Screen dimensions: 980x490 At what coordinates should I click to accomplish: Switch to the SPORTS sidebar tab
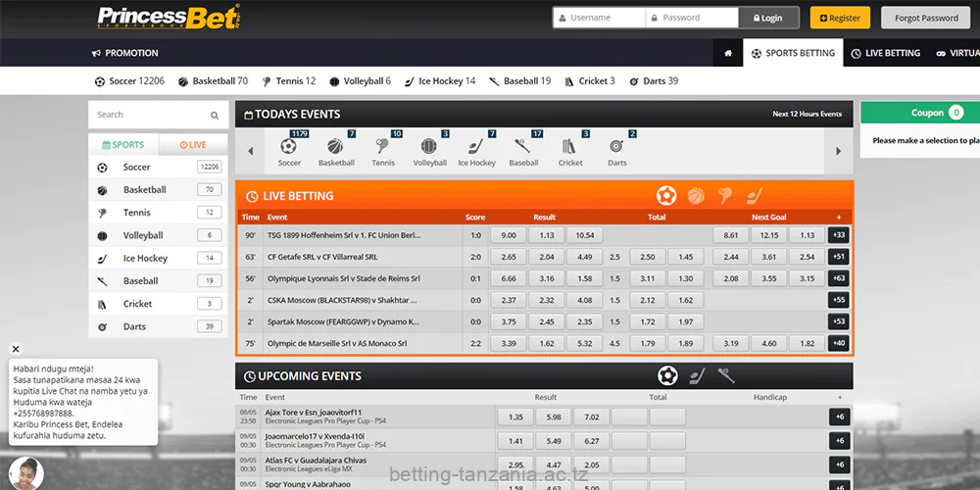(x=123, y=145)
